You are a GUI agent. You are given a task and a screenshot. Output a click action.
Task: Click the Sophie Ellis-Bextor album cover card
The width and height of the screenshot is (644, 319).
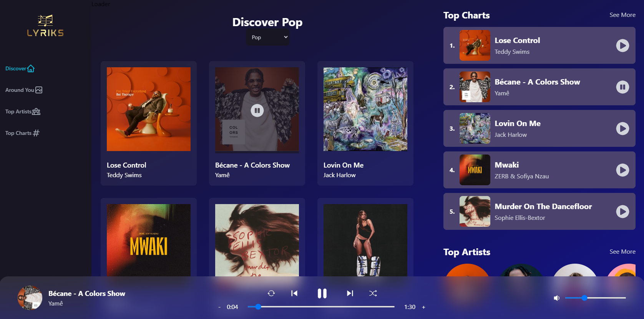point(257,240)
